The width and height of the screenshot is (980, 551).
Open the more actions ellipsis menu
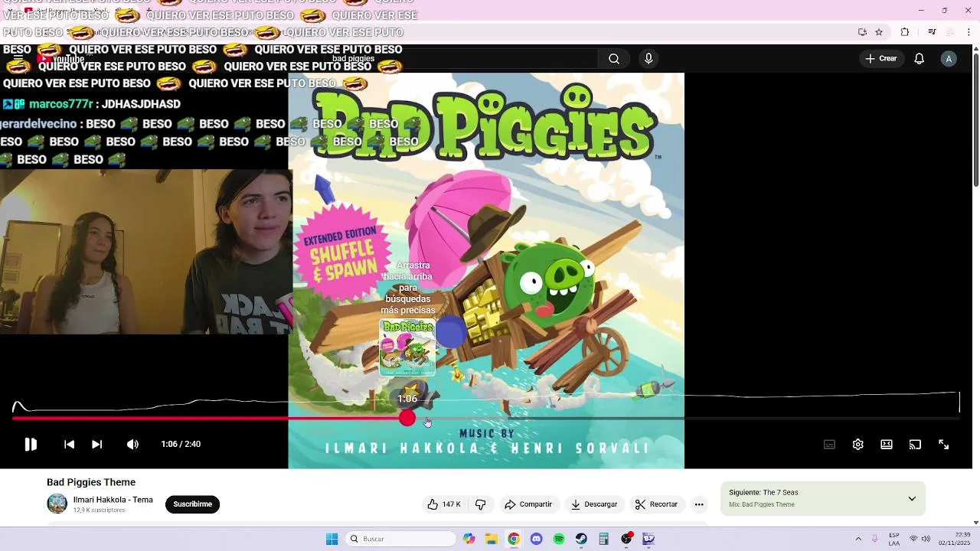[x=699, y=504]
